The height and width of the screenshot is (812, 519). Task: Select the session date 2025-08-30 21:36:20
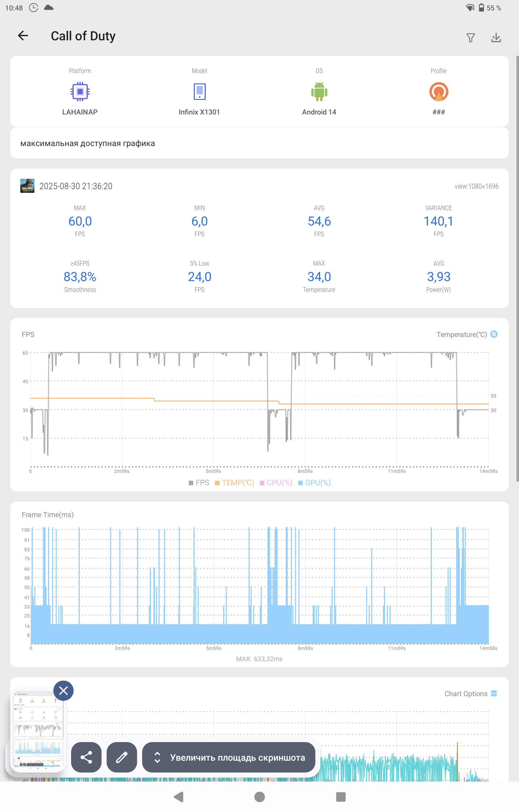(x=76, y=186)
